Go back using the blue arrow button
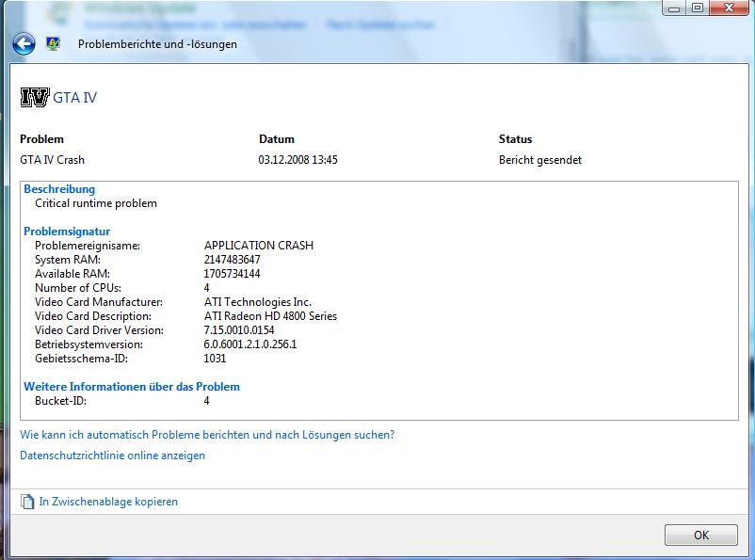The image size is (755, 560). point(24,44)
